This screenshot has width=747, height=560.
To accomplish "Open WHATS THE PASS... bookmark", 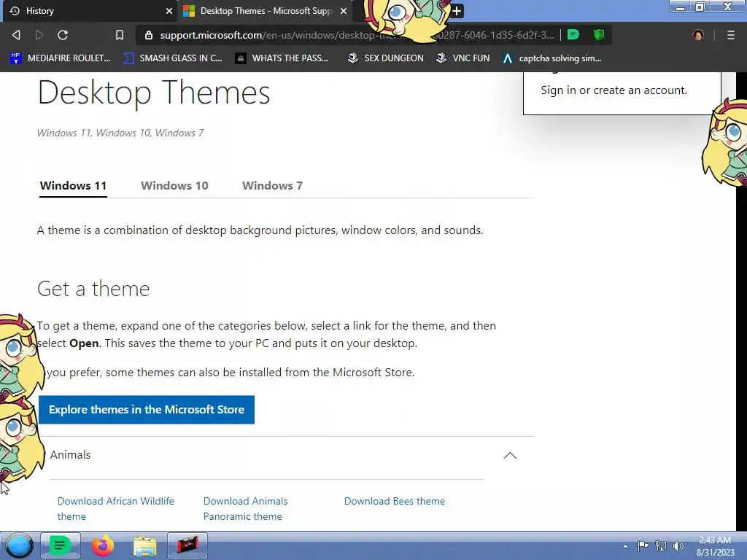I will pyautogui.click(x=282, y=58).
